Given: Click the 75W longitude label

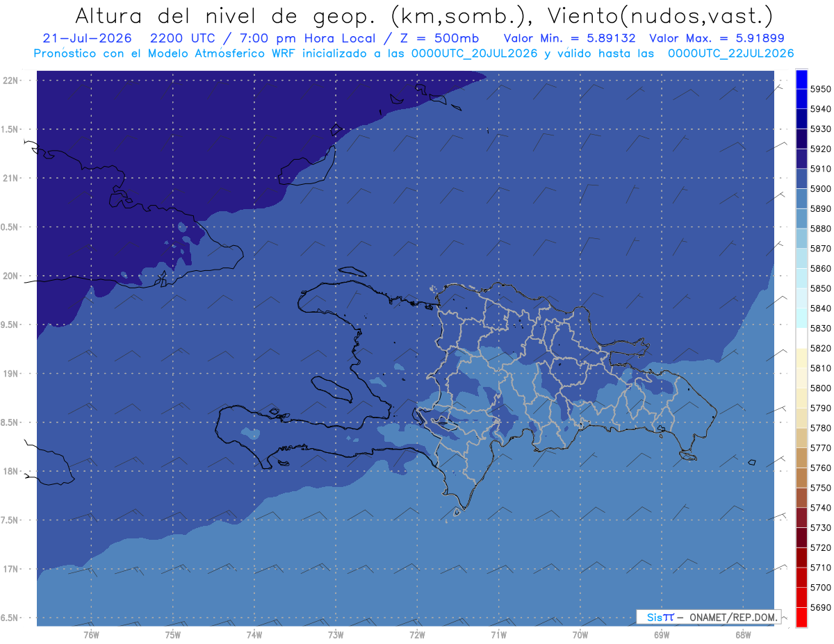Looking at the screenshot, I should (x=172, y=634).
